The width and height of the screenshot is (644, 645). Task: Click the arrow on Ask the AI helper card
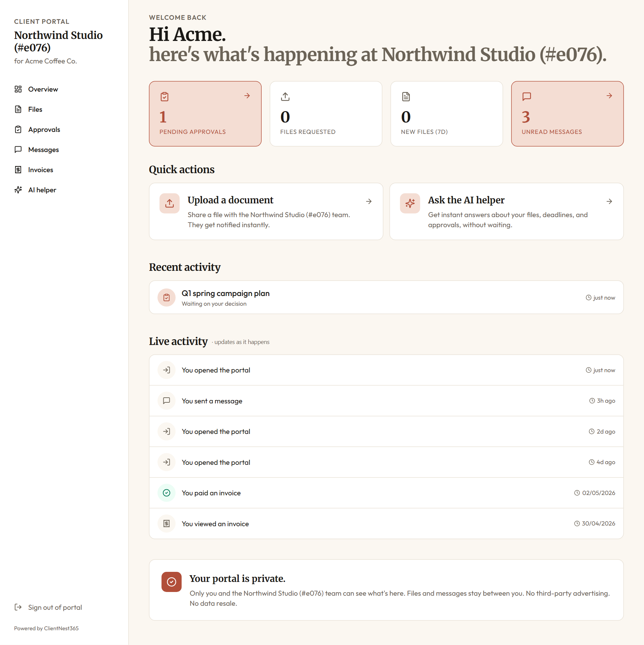click(609, 201)
